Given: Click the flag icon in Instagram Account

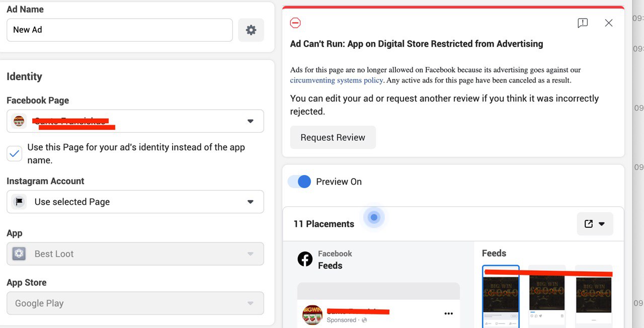Looking at the screenshot, I should 19,202.
